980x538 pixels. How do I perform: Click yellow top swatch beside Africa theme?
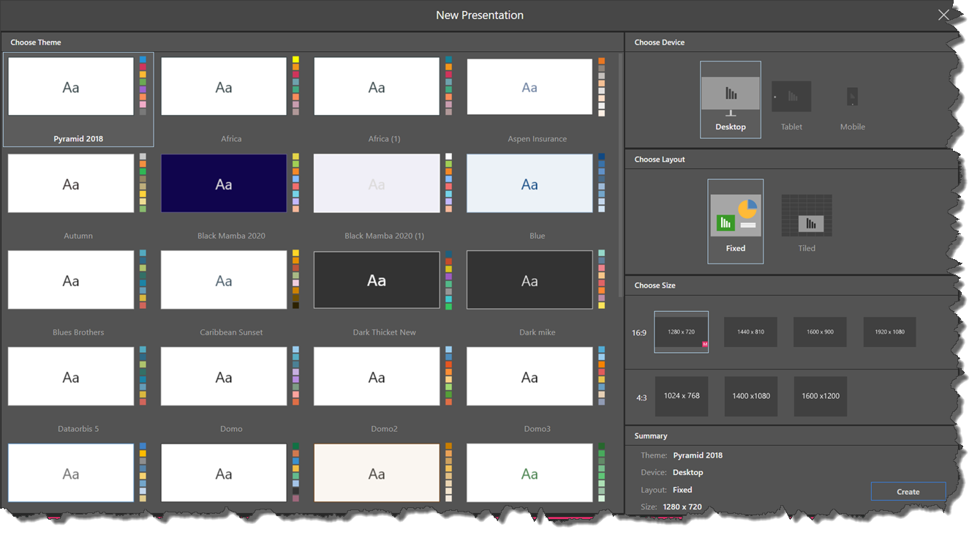[295, 60]
